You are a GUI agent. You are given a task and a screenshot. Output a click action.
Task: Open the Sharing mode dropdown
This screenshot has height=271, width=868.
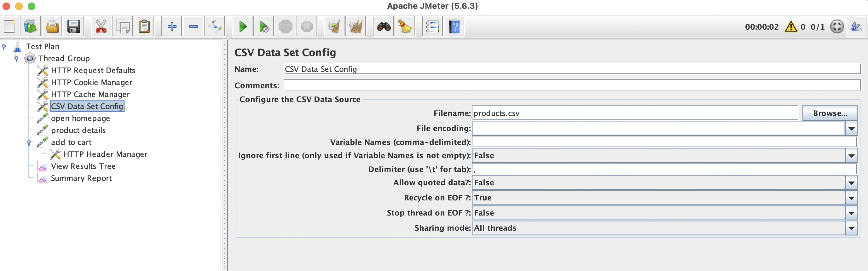tap(851, 228)
